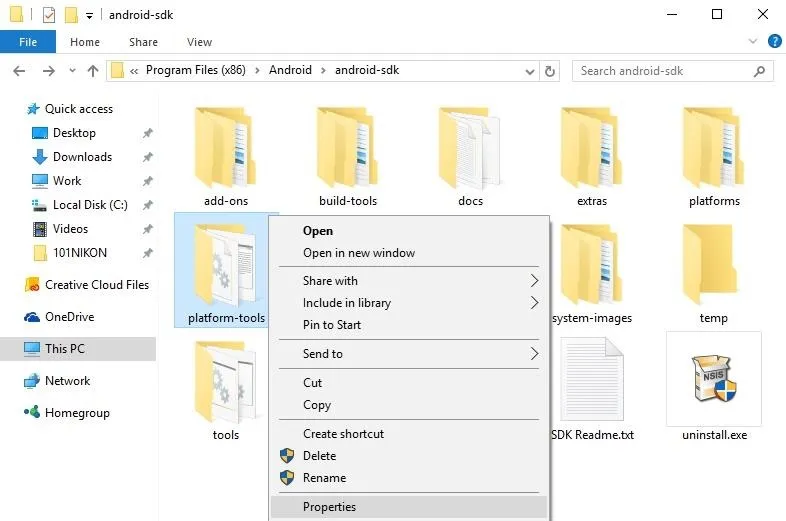The height and width of the screenshot is (521, 786).
Task: Click the Help question mark icon
Action: coord(774,41)
